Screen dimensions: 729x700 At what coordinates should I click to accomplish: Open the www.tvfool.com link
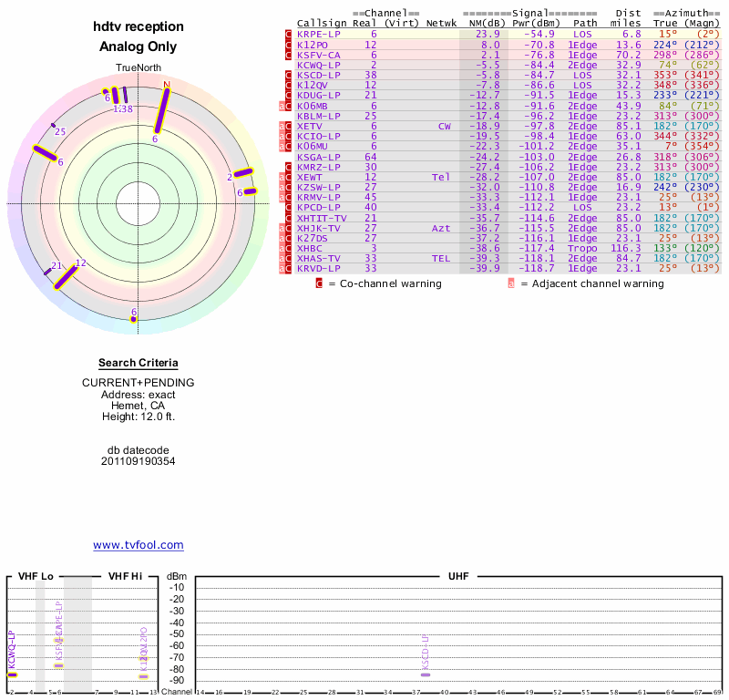[139, 545]
